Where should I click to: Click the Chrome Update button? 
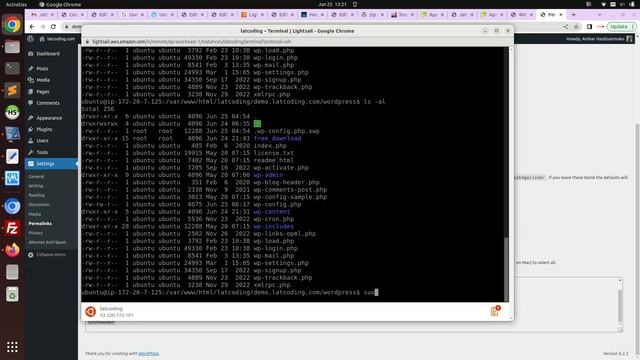622,27
